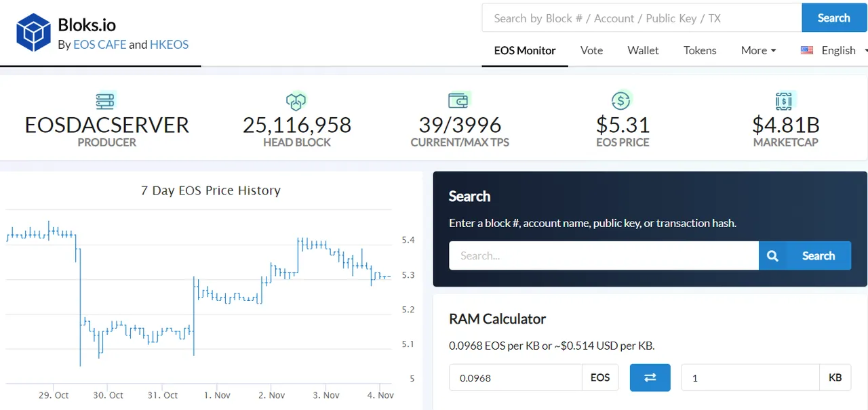This screenshot has height=410, width=868.
Task: Click the EOSDACSERVER producer name
Action: click(x=107, y=125)
